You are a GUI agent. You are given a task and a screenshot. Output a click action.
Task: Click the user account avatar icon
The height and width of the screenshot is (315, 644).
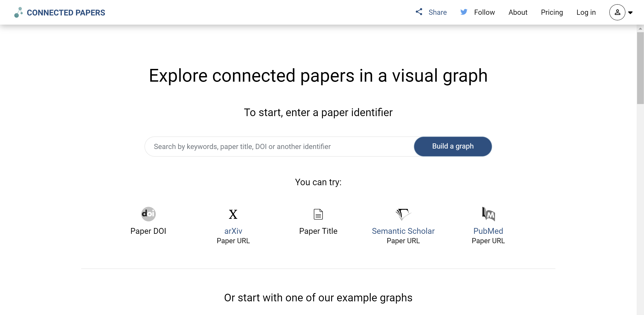point(617,12)
